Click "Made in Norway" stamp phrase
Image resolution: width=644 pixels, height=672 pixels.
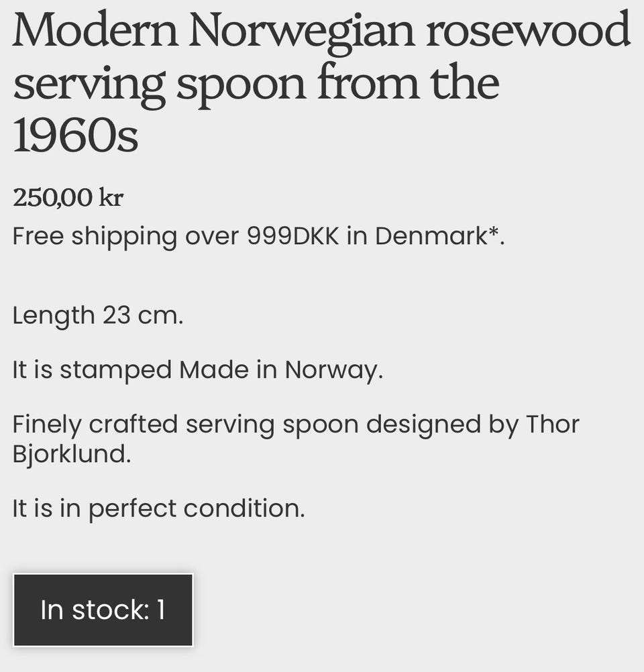click(280, 370)
